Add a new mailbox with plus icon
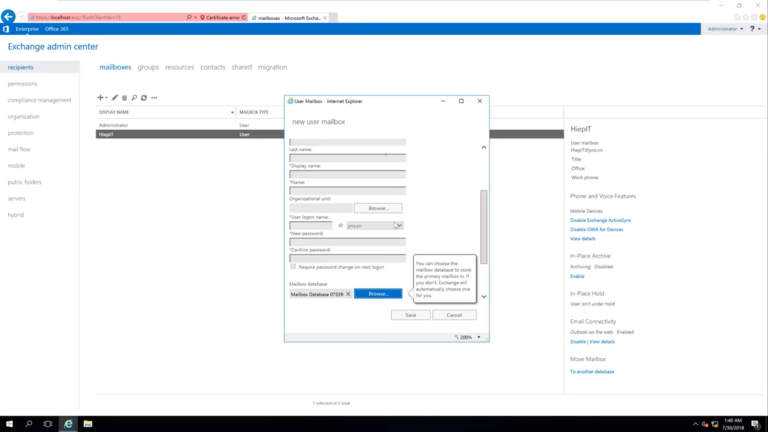The width and height of the screenshot is (768, 432). 100,97
